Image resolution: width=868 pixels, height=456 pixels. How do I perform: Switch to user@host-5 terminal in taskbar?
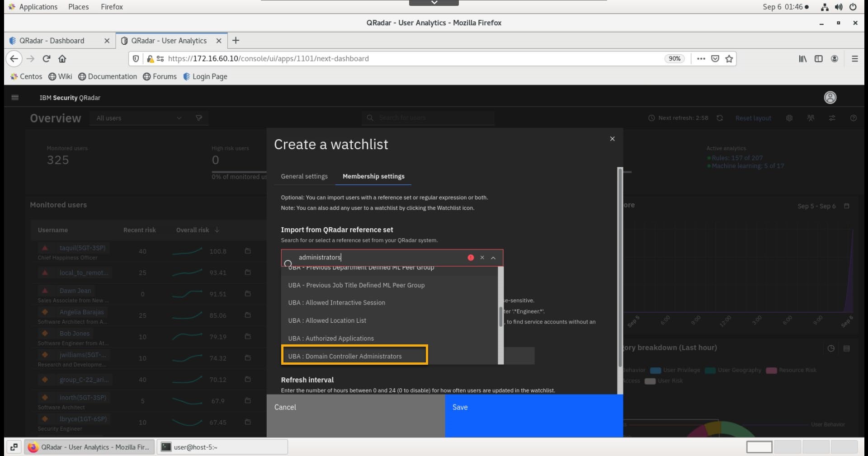[x=222, y=447]
